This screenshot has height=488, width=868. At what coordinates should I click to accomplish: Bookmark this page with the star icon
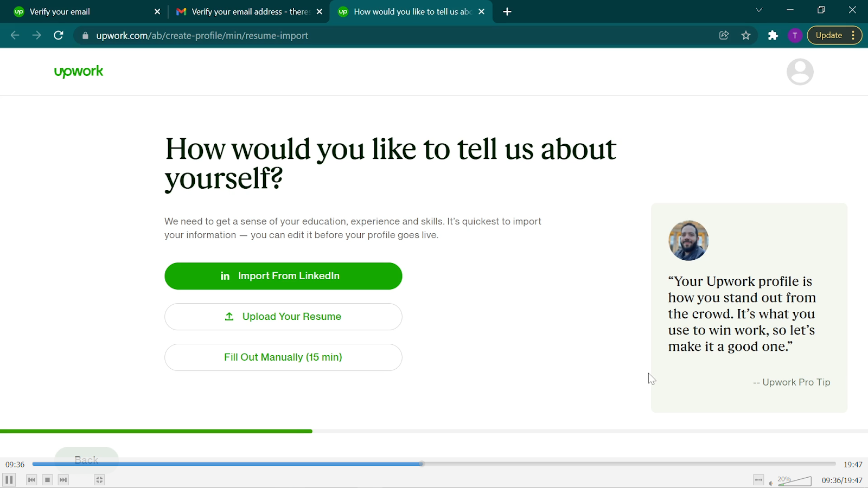click(x=746, y=35)
